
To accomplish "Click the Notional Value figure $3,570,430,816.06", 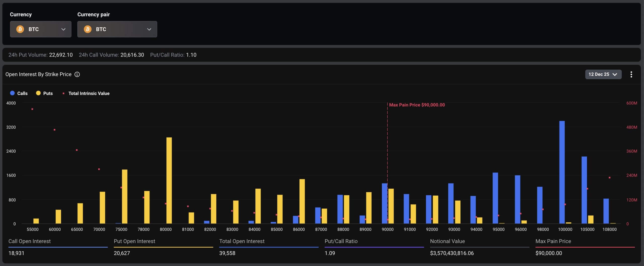I will click(452, 253).
